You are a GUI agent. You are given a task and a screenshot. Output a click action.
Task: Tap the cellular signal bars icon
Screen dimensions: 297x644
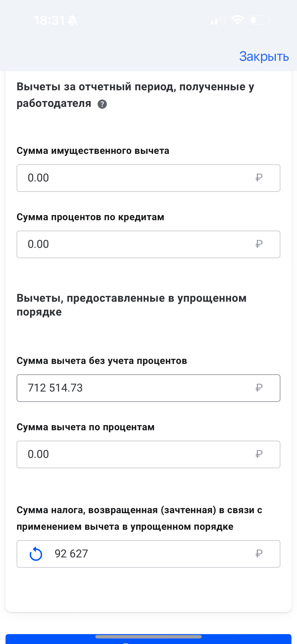[218, 20]
